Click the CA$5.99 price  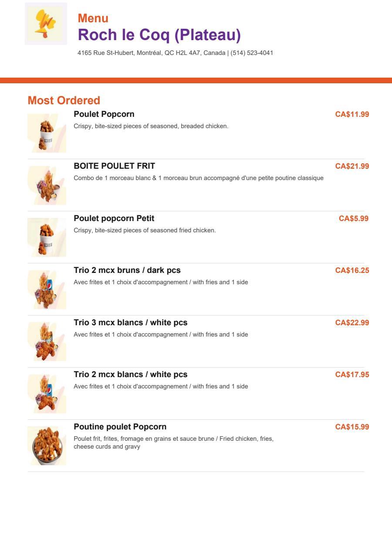pyautogui.click(x=354, y=218)
